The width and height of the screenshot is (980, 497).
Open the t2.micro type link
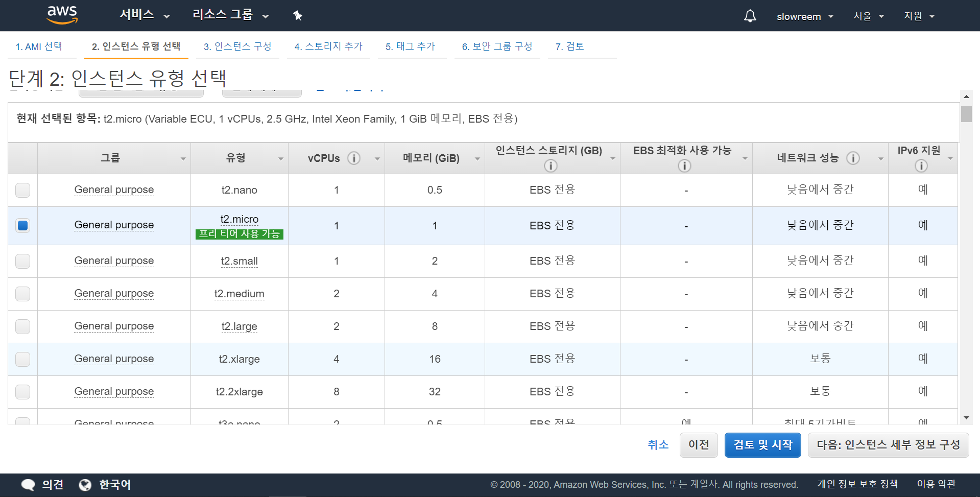240,219
